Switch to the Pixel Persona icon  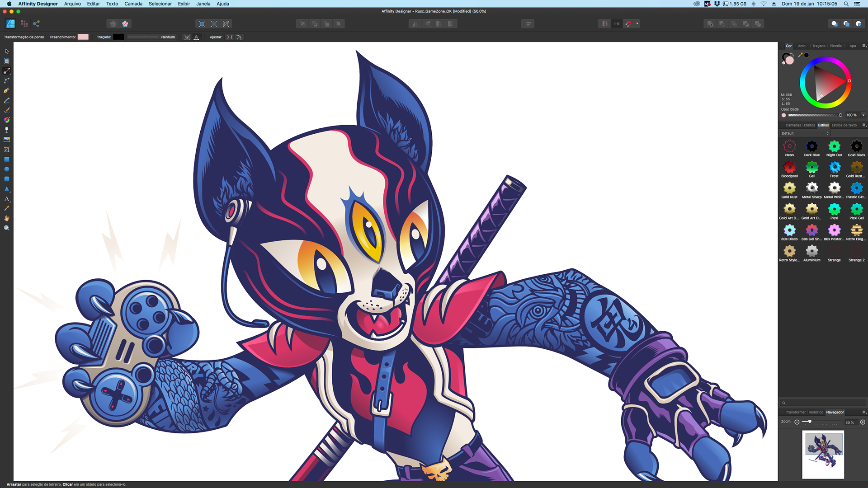pos(24,23)
